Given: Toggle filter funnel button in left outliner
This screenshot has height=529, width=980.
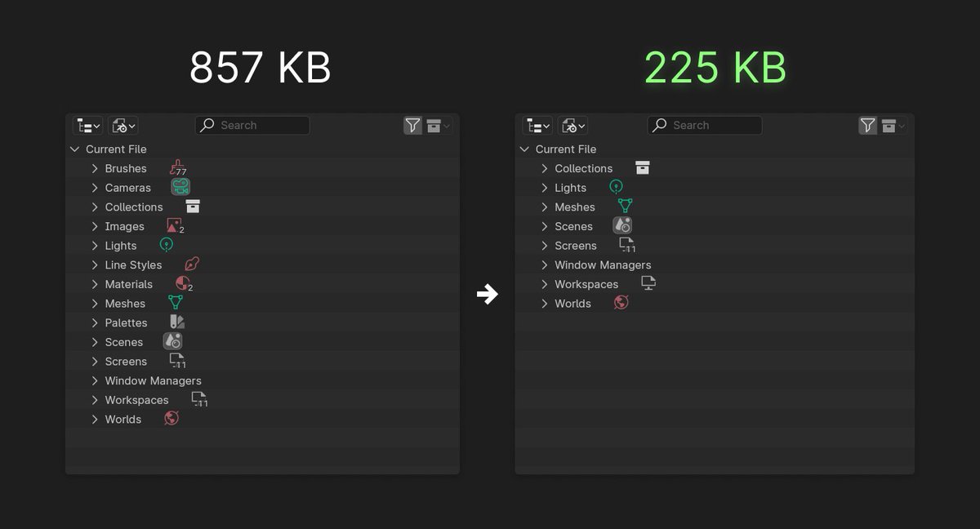Looking at the screenshot, I should point(412,125).
